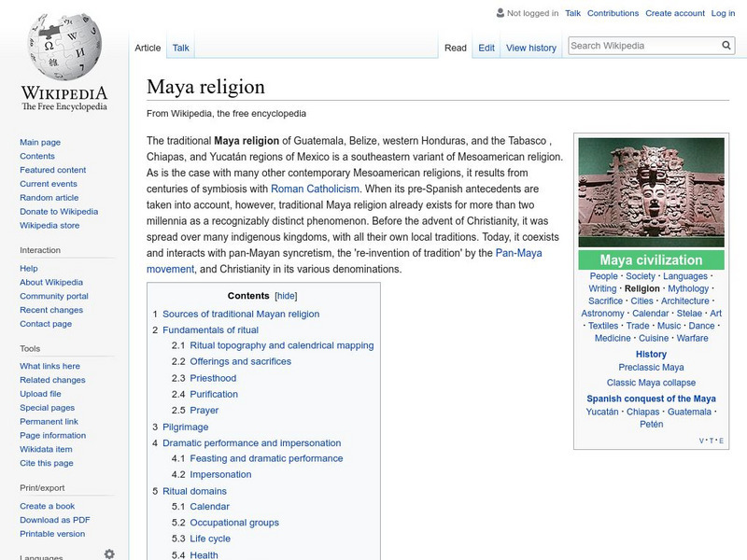
Task: Open the View history tab
Action: 531,48
